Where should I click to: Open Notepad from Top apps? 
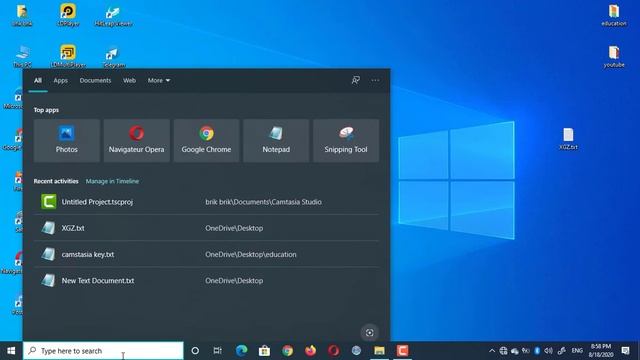pos(276,140)
